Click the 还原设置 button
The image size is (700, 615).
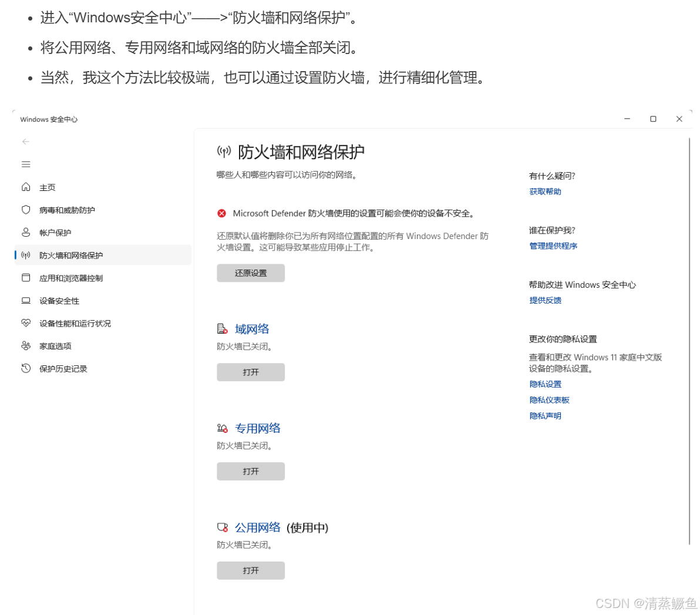pyautogui.click(x=251, y=273)
